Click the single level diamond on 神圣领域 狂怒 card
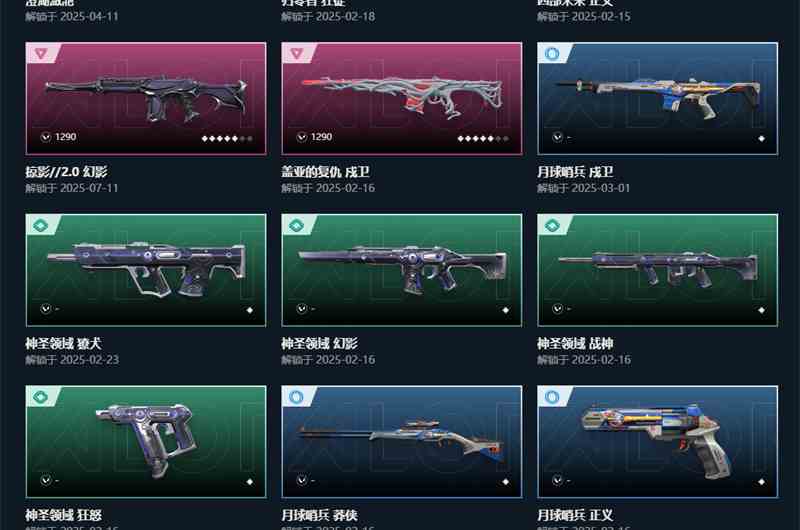 click(x=249, y=482)
